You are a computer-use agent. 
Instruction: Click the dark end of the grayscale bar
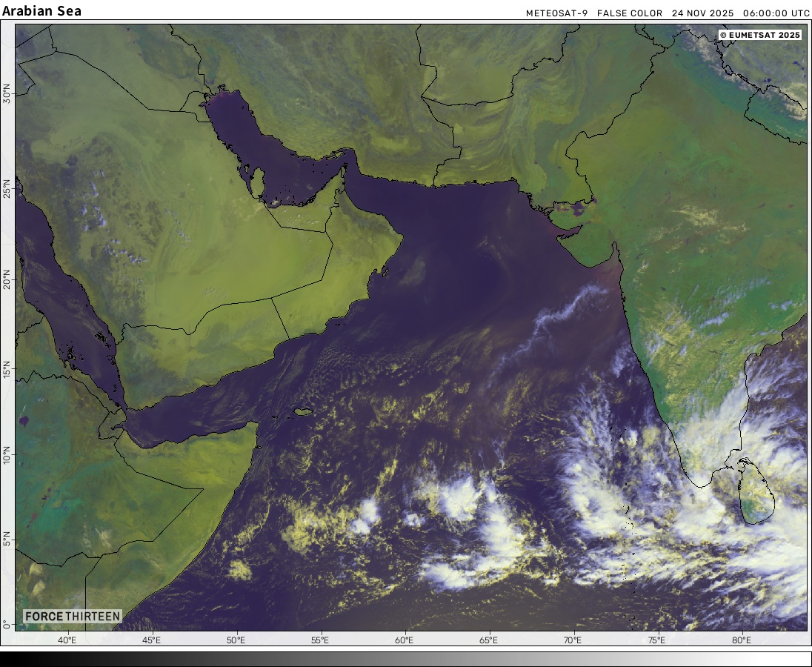coord(11,659)
